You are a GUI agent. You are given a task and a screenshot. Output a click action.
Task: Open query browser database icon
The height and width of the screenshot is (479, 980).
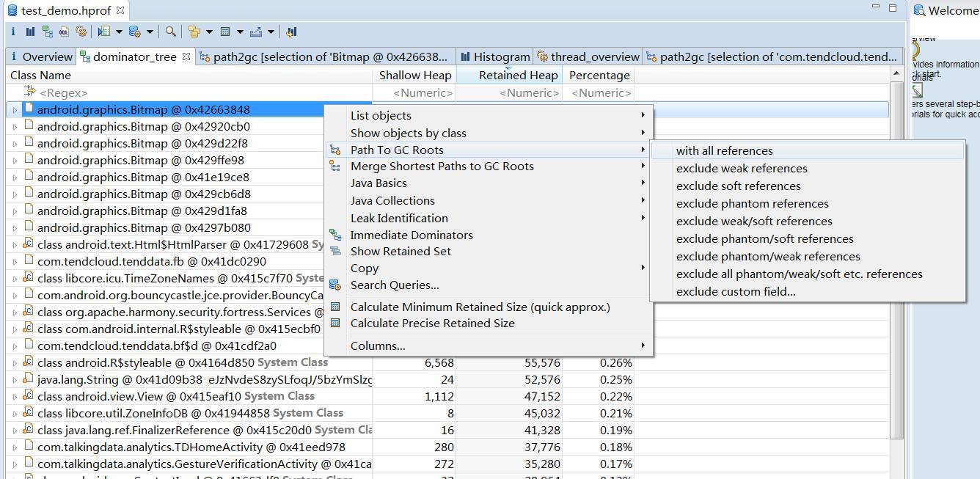click(x=134, y=32)
